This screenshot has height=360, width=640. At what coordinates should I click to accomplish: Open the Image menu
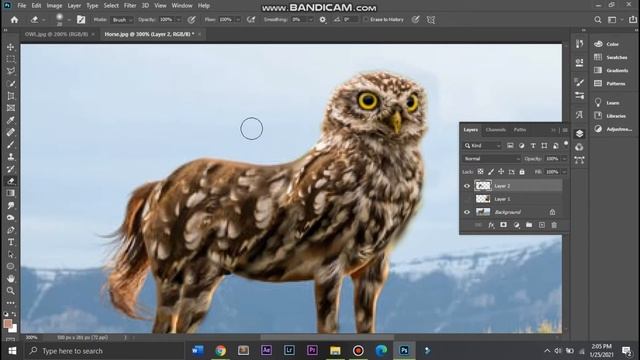coord(54,6)
